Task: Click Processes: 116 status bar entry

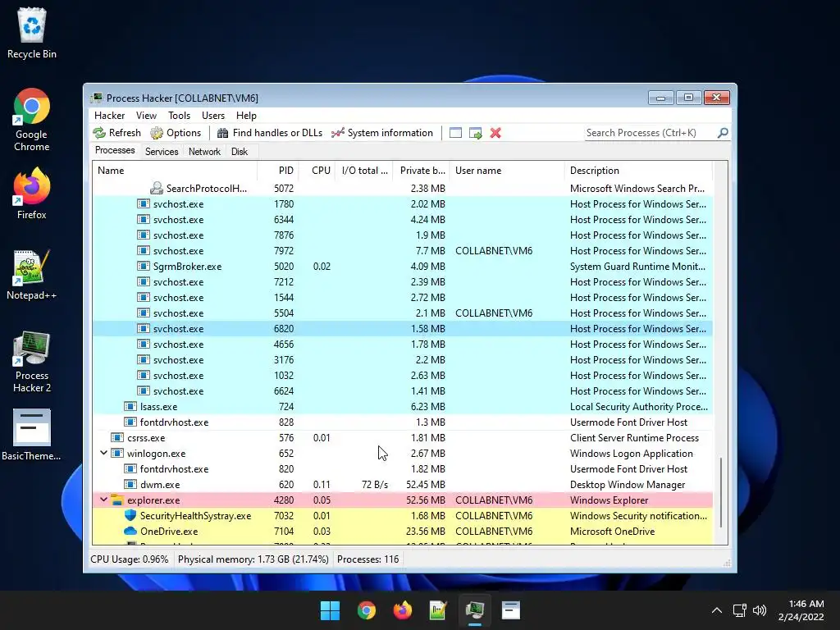Action: (x=368, y=559)
